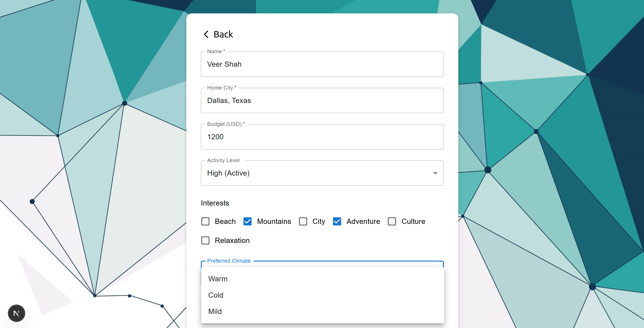Viewport: 644px width, 328px height.
Task: Enable the City interest checkbox
Action: pos(303,221)
